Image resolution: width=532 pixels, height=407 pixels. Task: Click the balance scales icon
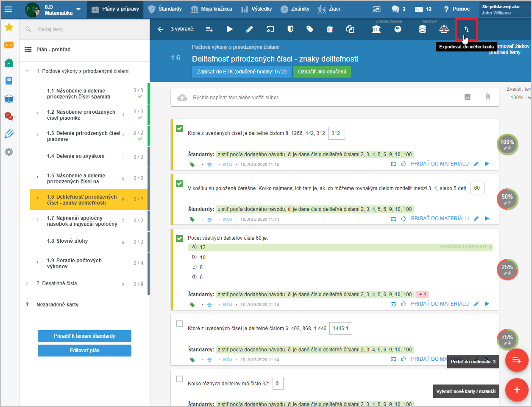pyautogui.click(x=444, y=29)
